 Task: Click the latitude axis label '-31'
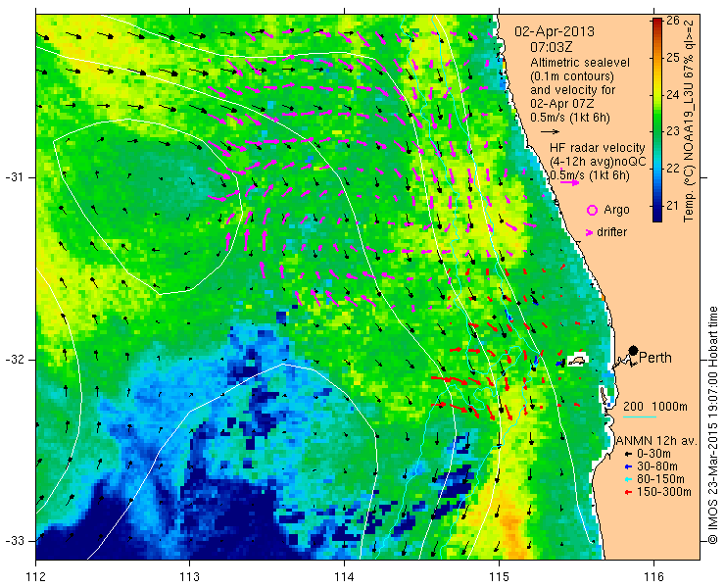14,177
